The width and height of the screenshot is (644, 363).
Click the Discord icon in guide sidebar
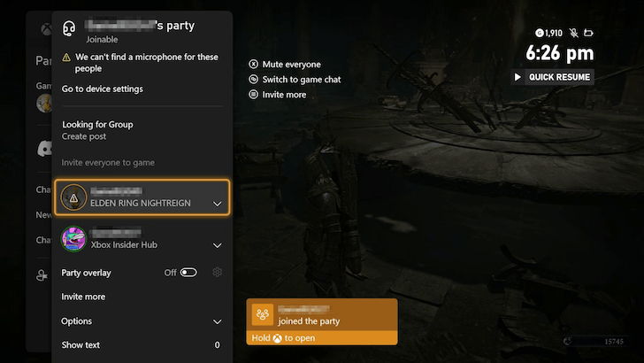[45, 149]
